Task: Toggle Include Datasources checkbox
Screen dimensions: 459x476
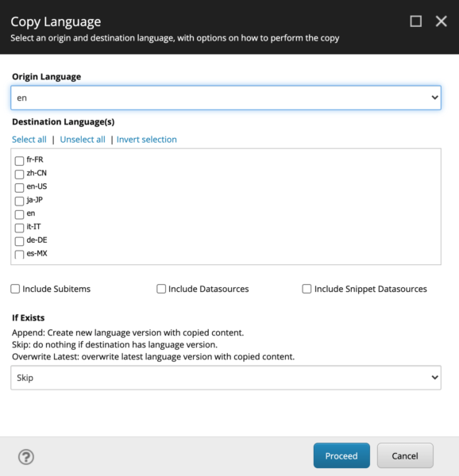Action: (161, 289)
